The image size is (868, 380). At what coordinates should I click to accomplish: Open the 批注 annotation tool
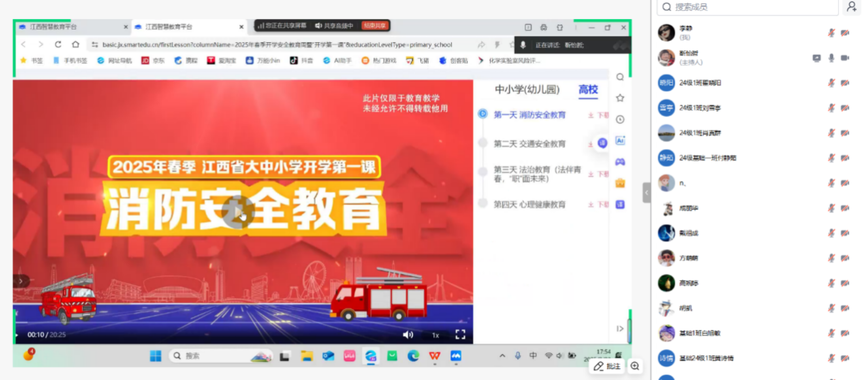[607, 366]
